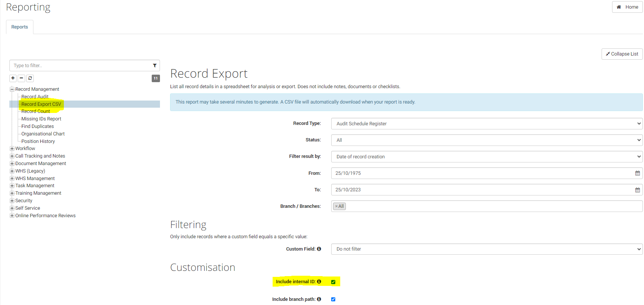Open the Filter result by dropdown
This screenshot has width=644, height=305.
click(x=487, y=156)
